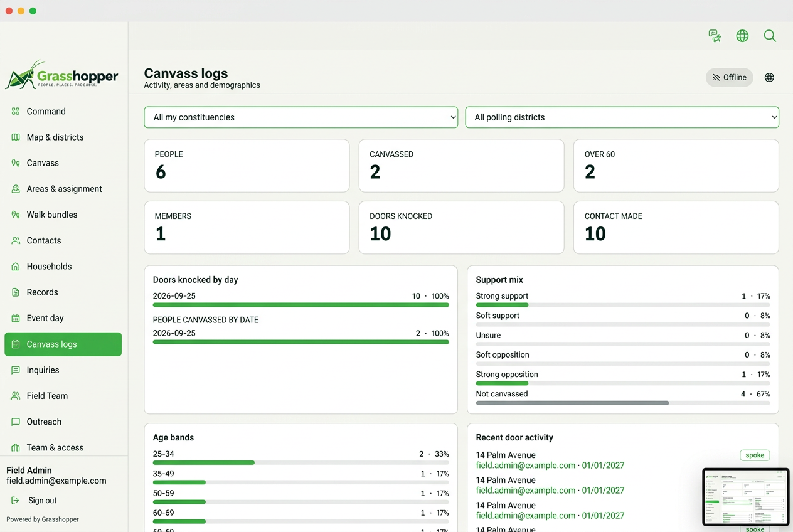The width and height of the screenshot is (793, 532).
Task: Click the People canvassed by date progress bar
Action: [x=301, y=342]
